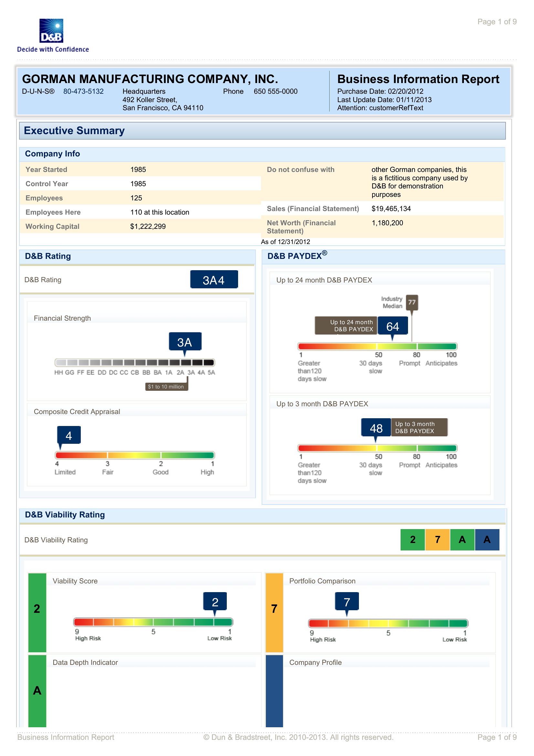
Task: Click the D&B PAYDEX section header
Action: click(384, 257)
